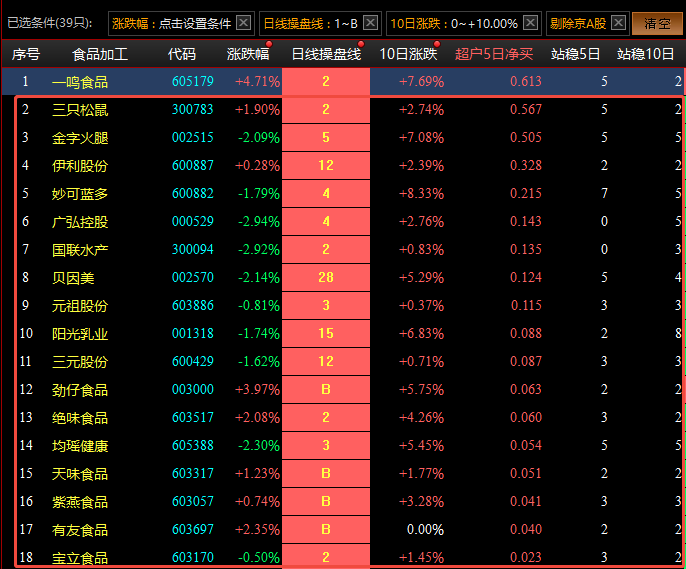Click the 清空 button to clear conditions
686x569 pixels.
tap(657, 23)
